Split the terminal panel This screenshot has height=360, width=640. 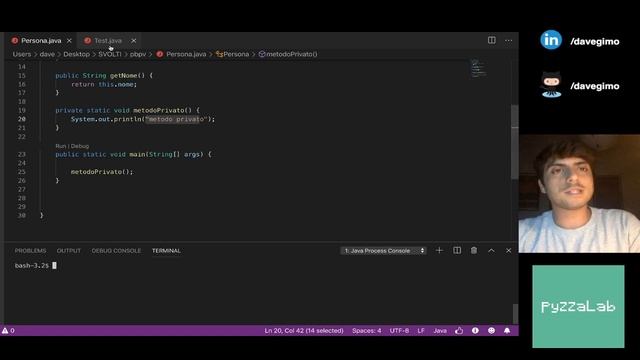pos(457,250)
